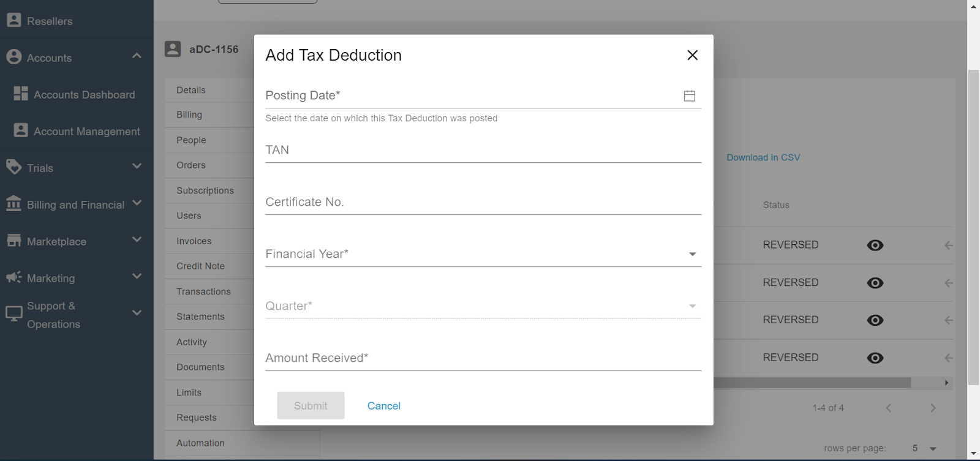This screenshot has height=461, width=980.
Task: Go to next page of table
Action: (x=933, y=408)
